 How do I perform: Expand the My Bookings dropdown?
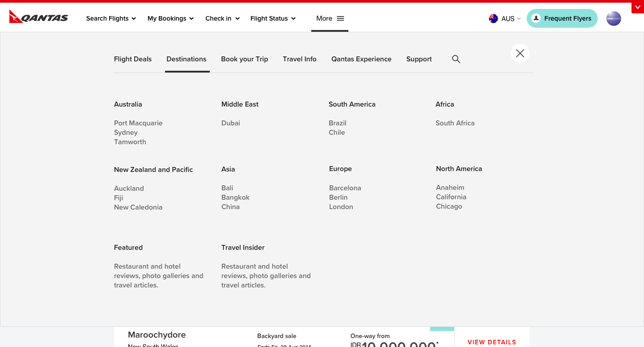171,18
